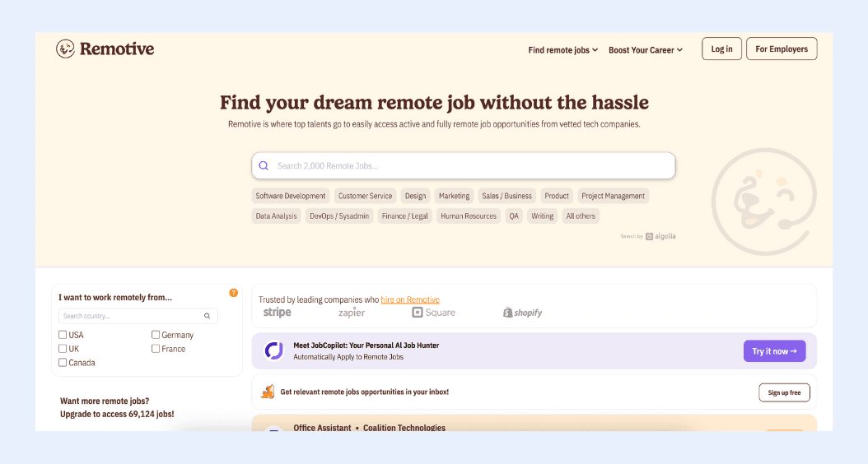Viewport: 868px width, 464px height.
Task: Select the Design category tag
Action: pos(415,196)
